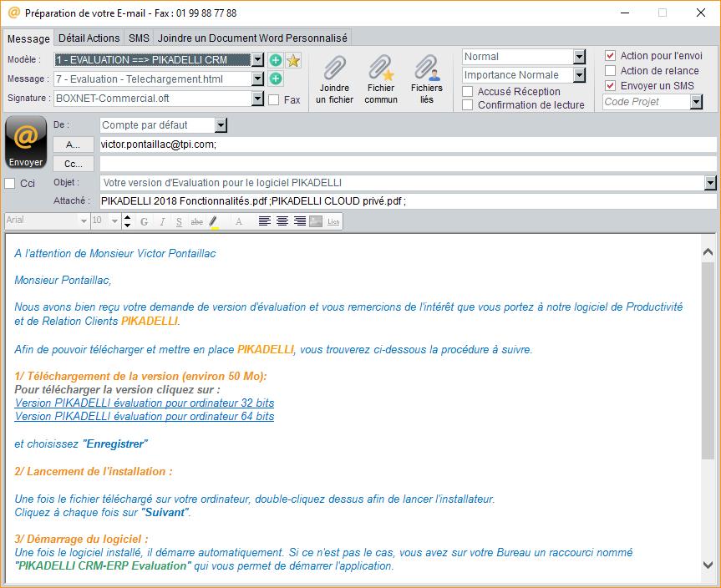Insert an image into the message
Screen dimensions: 721x588
316,221
